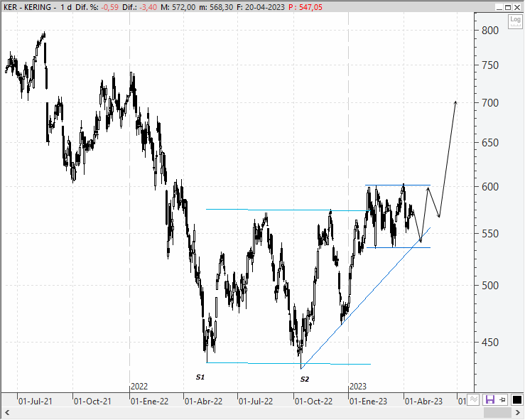The width and height of the screenshot is (525, 420).
Task: Click the Dif. % value -0,59
Action: (x=110, y=7)
